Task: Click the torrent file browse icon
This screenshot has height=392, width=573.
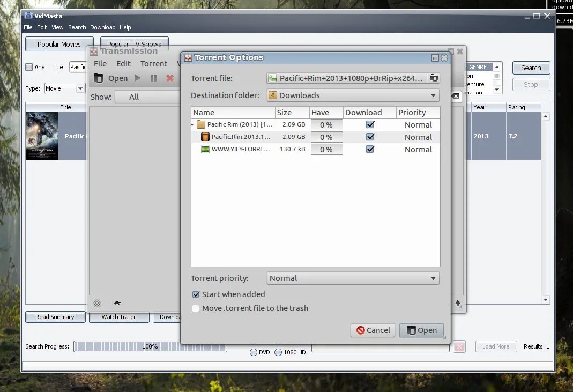Action: point(434,78)
